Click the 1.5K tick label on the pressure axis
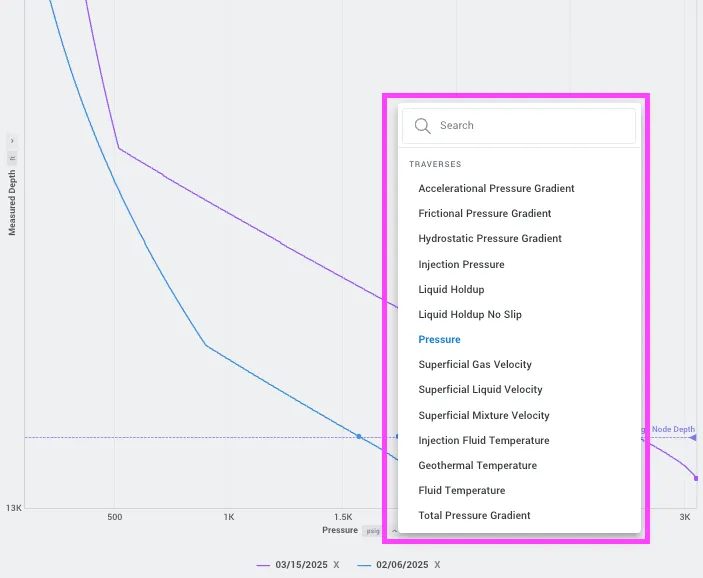 click(343, 517)
